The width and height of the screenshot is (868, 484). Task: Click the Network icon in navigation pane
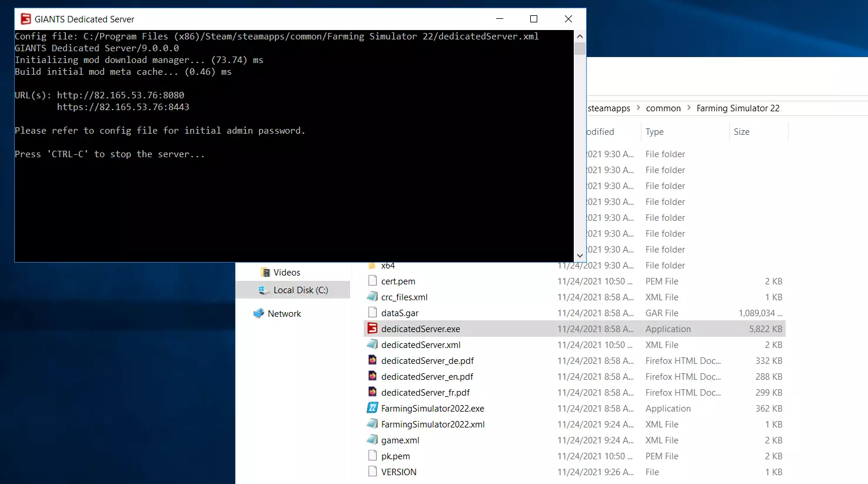pyautogui.click(x=259, y=313)
